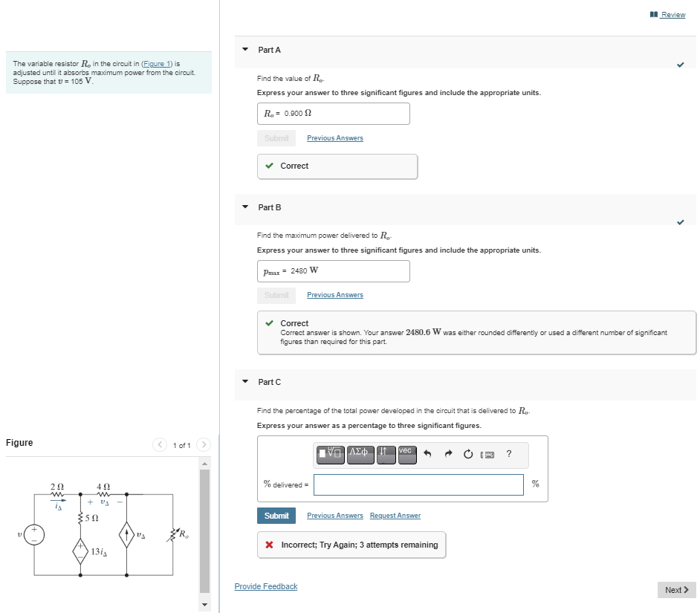Click the percentage delivered input field
Image resolution: width=700 pixels, height=613 pixels.
pyautogui.click(x=418, y=484)
